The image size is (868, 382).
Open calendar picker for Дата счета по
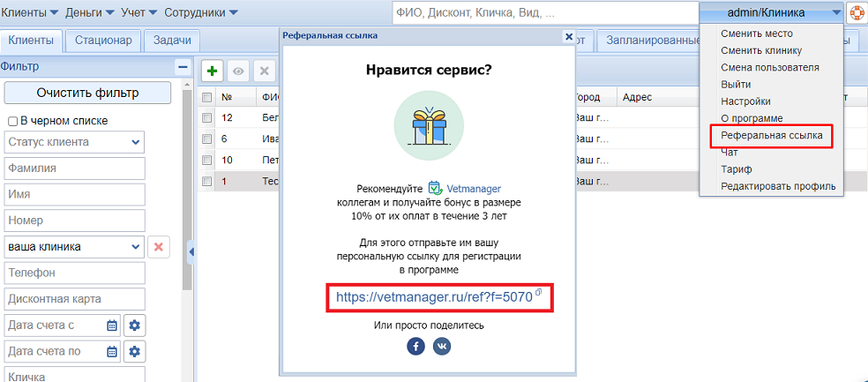[112, 352]
